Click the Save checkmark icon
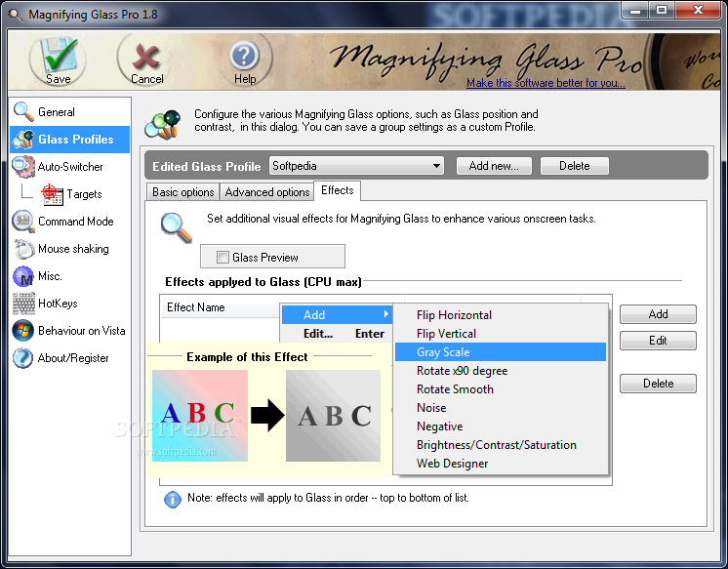Image resolution: width=728 pixels, height=569 pixels. (x=59, y=55)
